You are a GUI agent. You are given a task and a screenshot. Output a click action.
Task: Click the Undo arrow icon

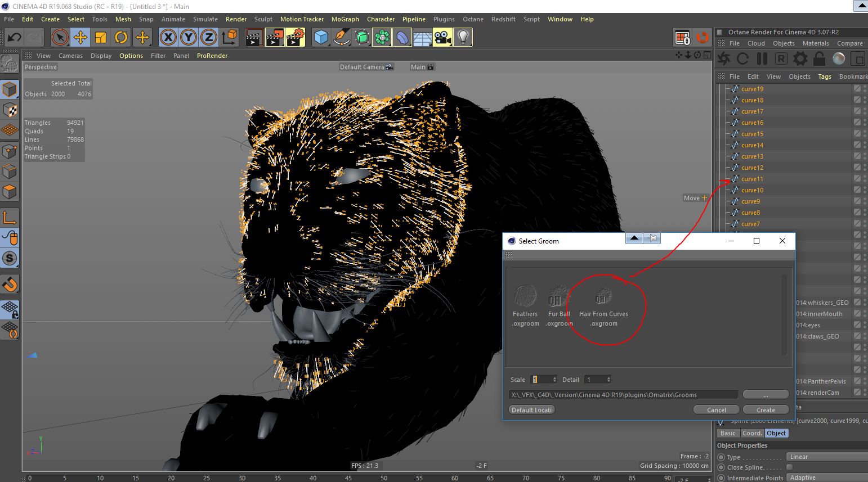click(14, 38)
